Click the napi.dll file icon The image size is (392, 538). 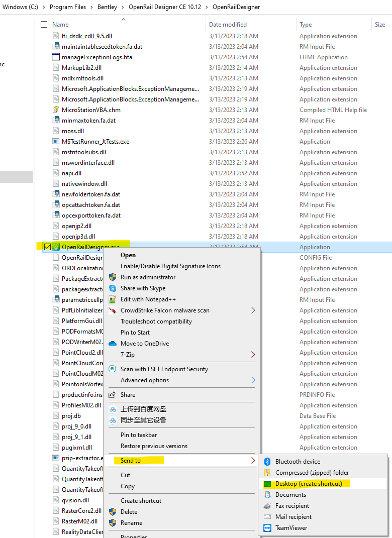coord(56,173)
